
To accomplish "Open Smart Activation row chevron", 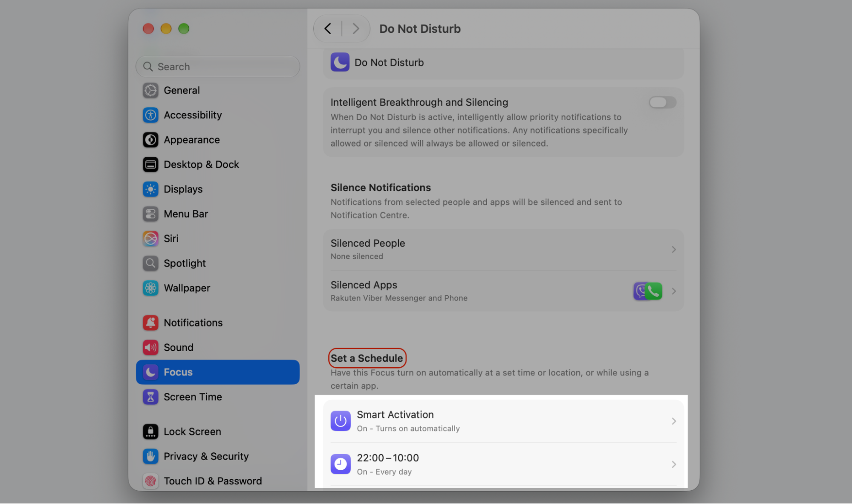I will [x=674, y=421].
